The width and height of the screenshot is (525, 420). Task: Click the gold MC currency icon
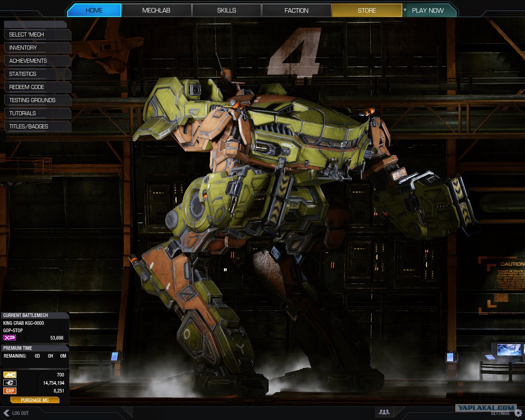[10, 374]
